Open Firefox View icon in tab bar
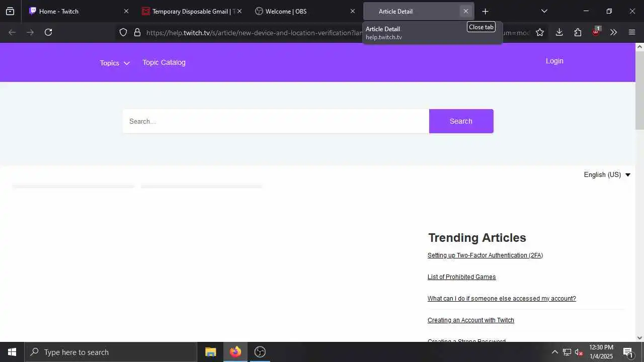The image size is (644, 362). click(10, 11)
